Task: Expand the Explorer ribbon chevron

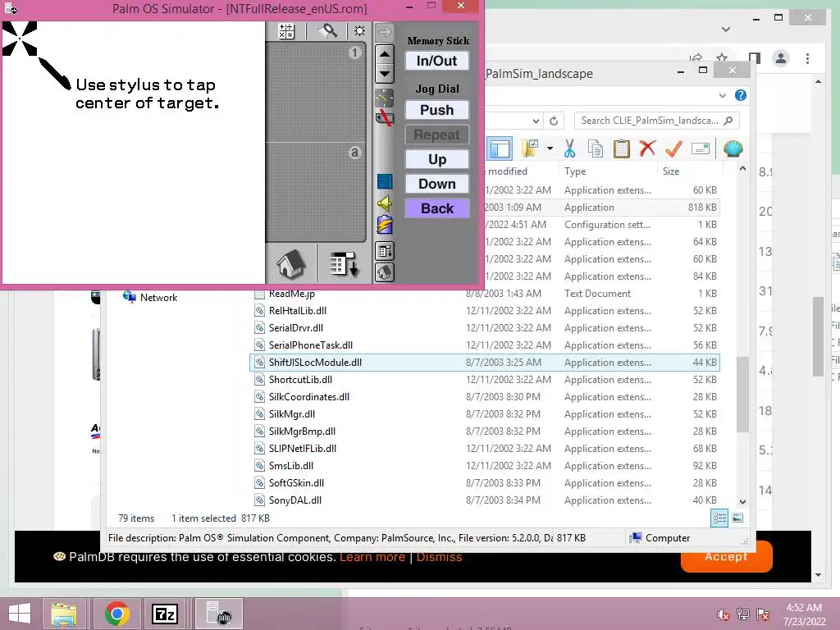Action: point(722,95)
